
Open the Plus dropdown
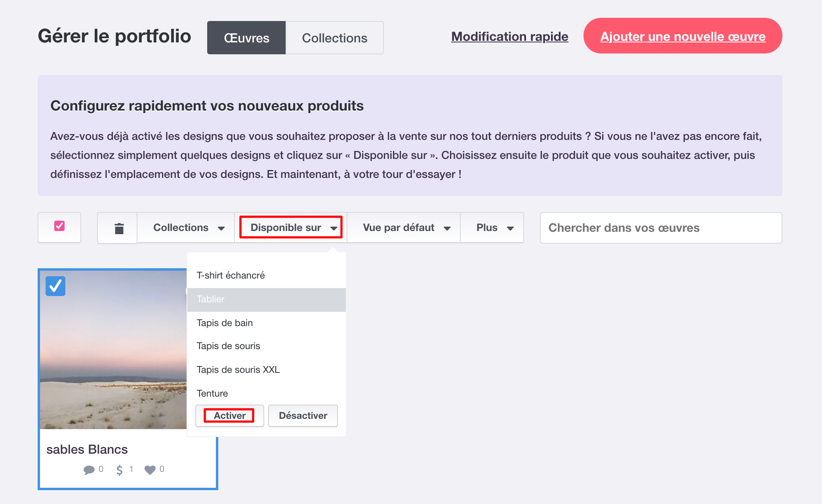(492, 227)
